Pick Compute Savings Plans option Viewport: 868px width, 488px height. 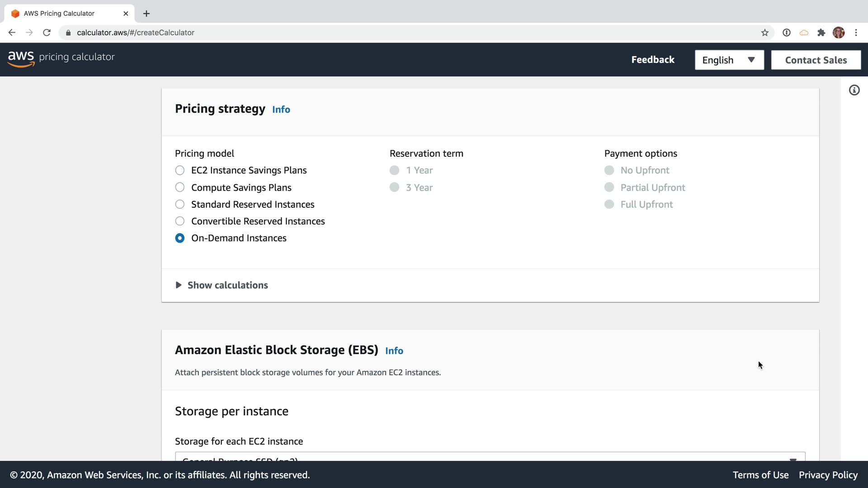(180, 188)
